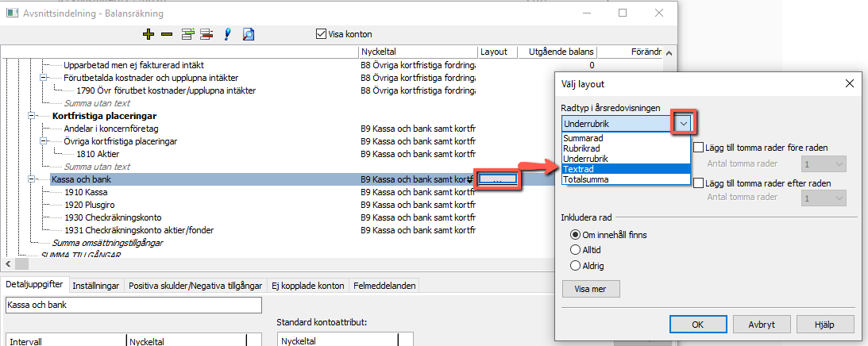Open the Felmeddelanden tab
The image size is (868, 346).
coord(384,286)
